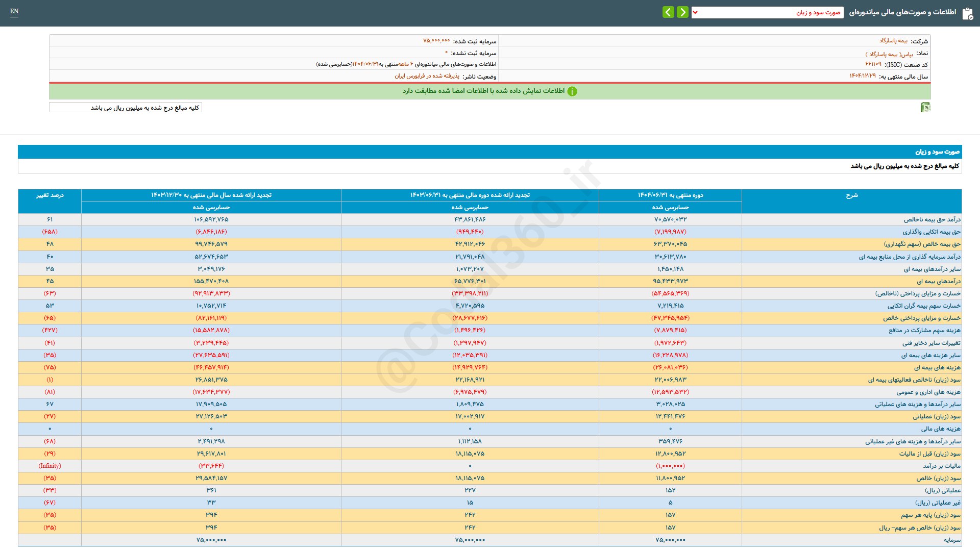Viewport: 980px width, 551px height.
Task: Click the درصد تغییر column header
Action: (x=50, y=195)
